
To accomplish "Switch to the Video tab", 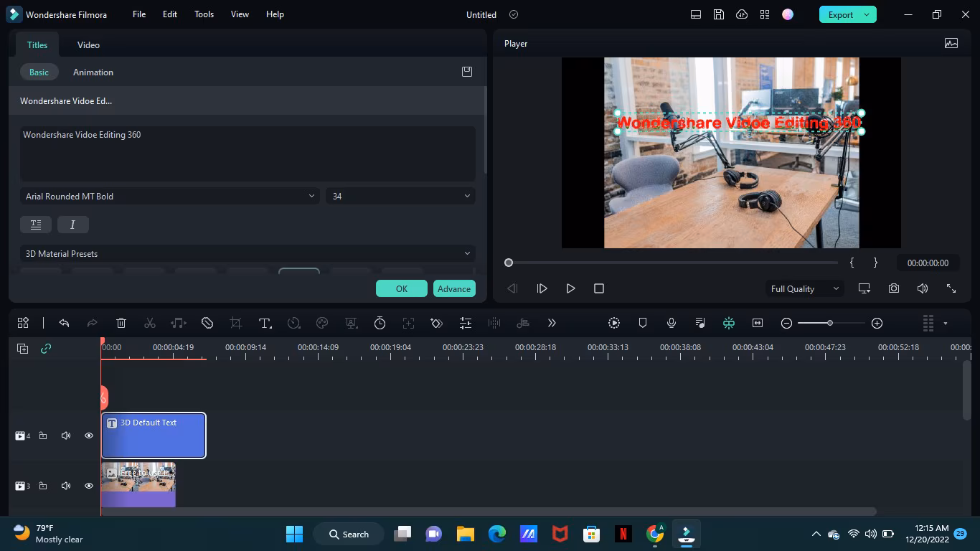I will coord(88,44).
